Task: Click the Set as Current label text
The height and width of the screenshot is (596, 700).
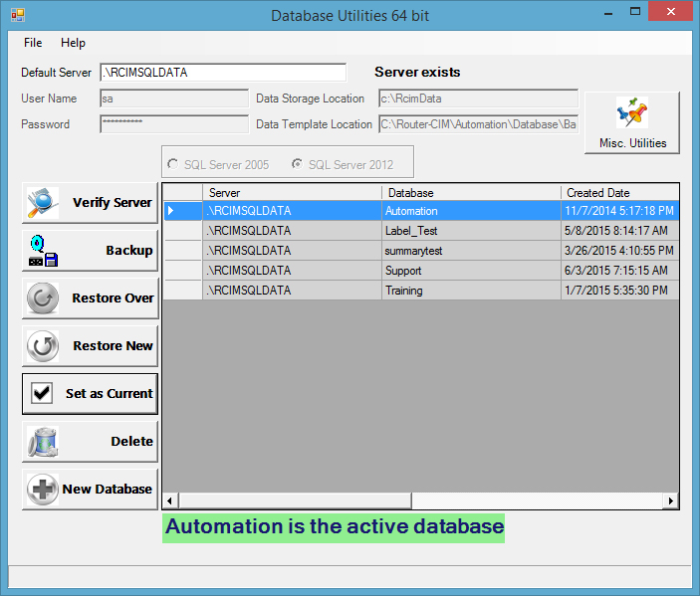Action: (109, 393)
